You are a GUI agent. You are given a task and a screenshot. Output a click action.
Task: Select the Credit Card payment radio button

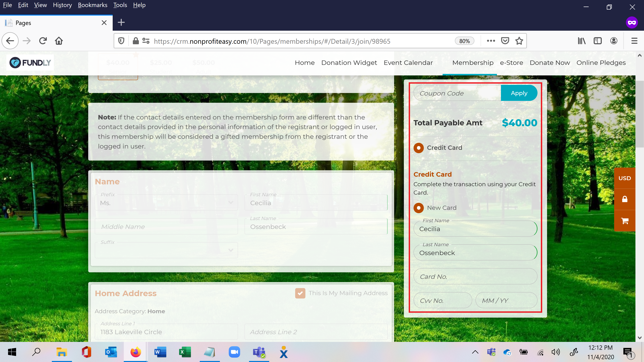coord(418,148)
